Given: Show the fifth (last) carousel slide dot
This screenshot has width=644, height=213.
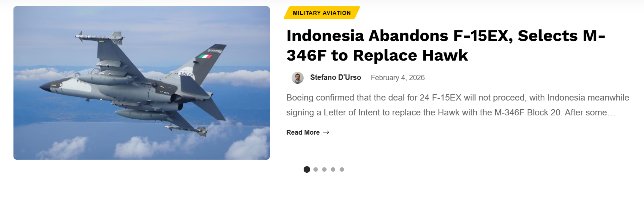Looking at the screenshot, I should point(342,169).
